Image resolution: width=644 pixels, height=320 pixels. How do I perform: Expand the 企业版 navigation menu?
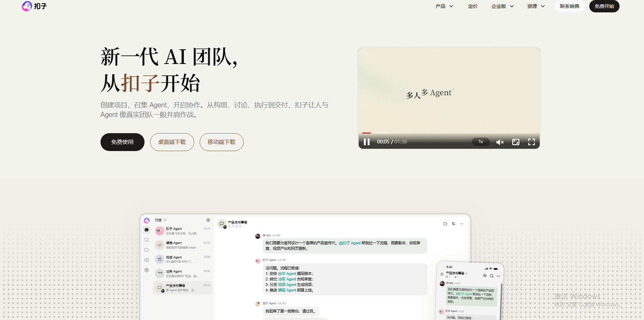click(x=503, y=6)
